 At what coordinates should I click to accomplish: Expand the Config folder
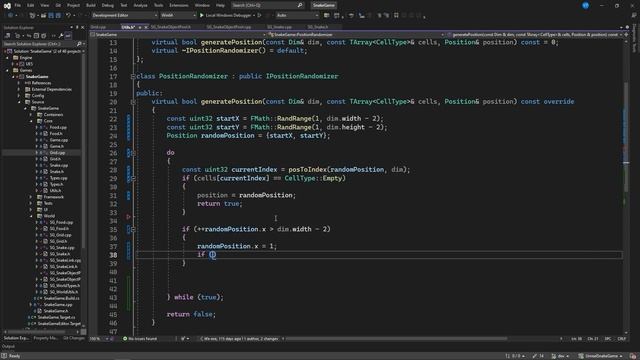point(19,96)
